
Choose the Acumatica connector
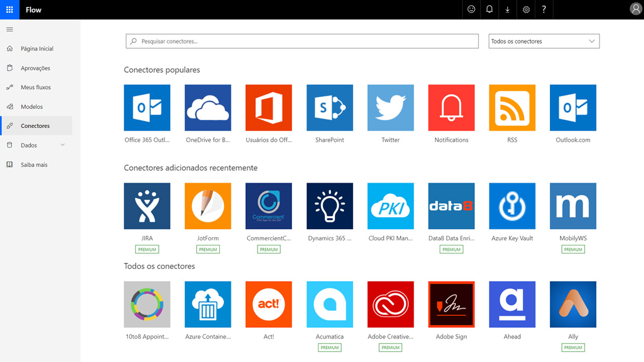[x=330, y=305]
